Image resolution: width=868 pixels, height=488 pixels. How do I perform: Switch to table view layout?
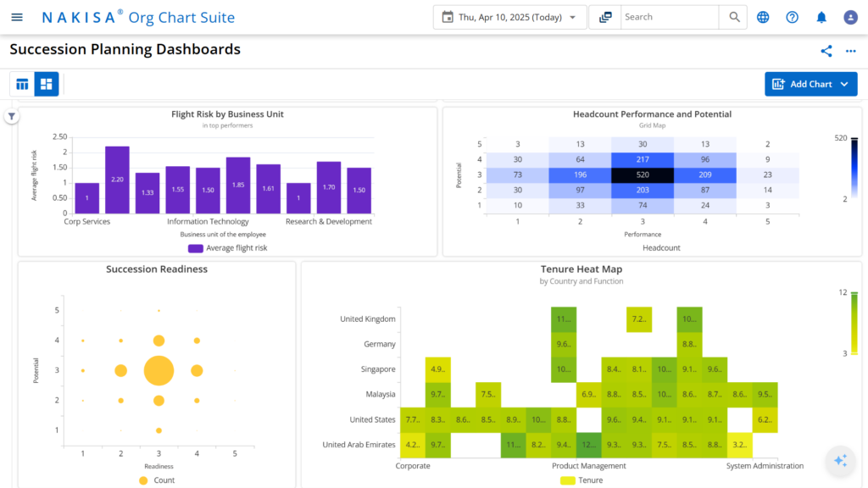pyautogui.click(x=22, y=84)
